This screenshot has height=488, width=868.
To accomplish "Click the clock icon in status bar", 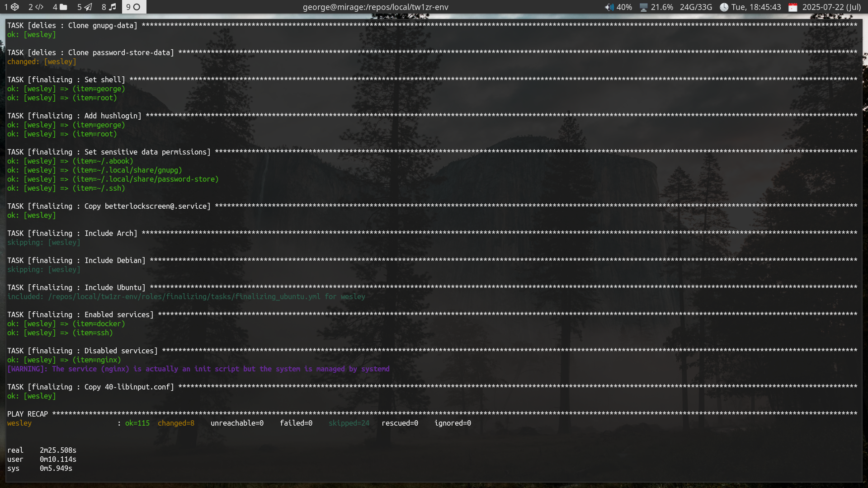I will (724, 7).
